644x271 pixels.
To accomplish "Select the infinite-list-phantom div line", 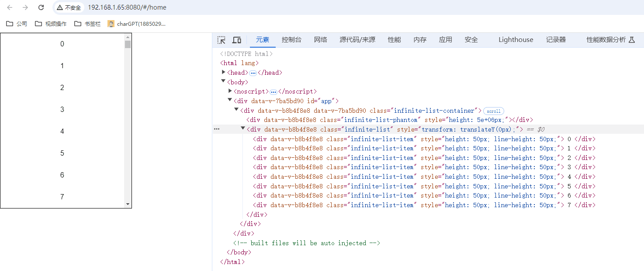I will coord(390,120).
